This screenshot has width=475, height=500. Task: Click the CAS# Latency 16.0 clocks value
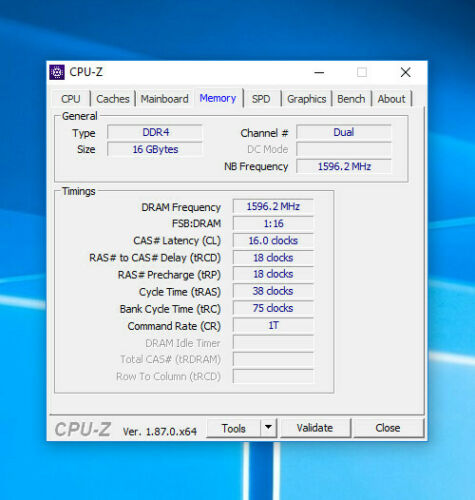coord(273,240)
